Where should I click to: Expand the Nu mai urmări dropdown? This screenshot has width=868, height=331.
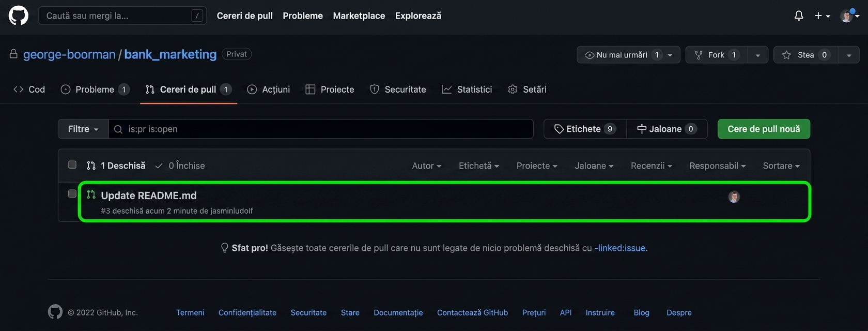[x=670, y=55]
